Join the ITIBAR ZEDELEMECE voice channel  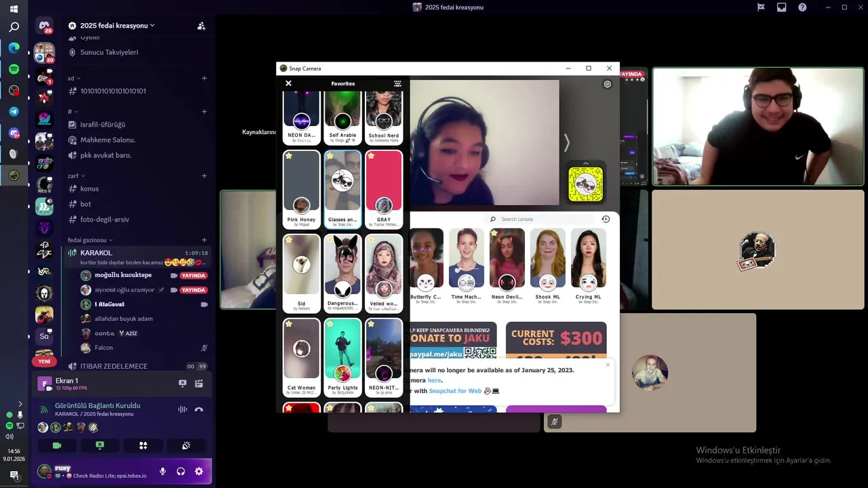(x=113, y=366)
